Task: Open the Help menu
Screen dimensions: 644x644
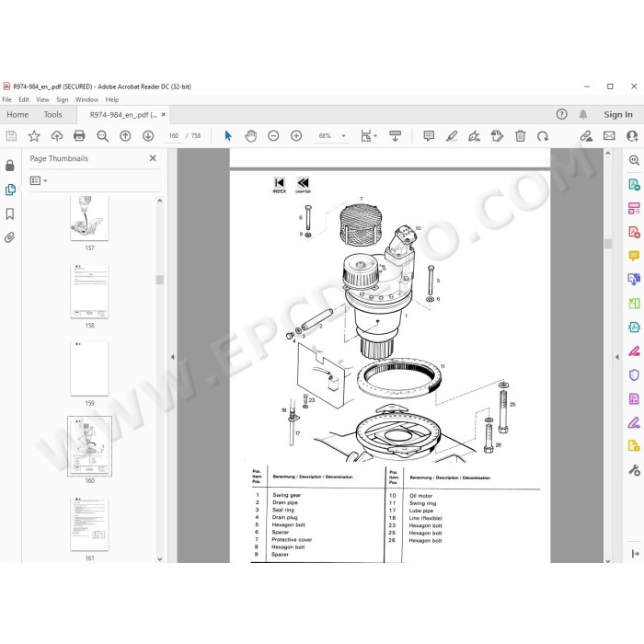Action: pyautogui.click(x=111, y=99)
